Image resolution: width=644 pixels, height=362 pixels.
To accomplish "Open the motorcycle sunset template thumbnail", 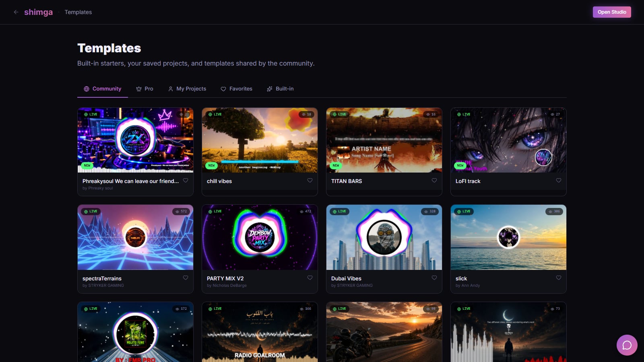I will (384, 332).
